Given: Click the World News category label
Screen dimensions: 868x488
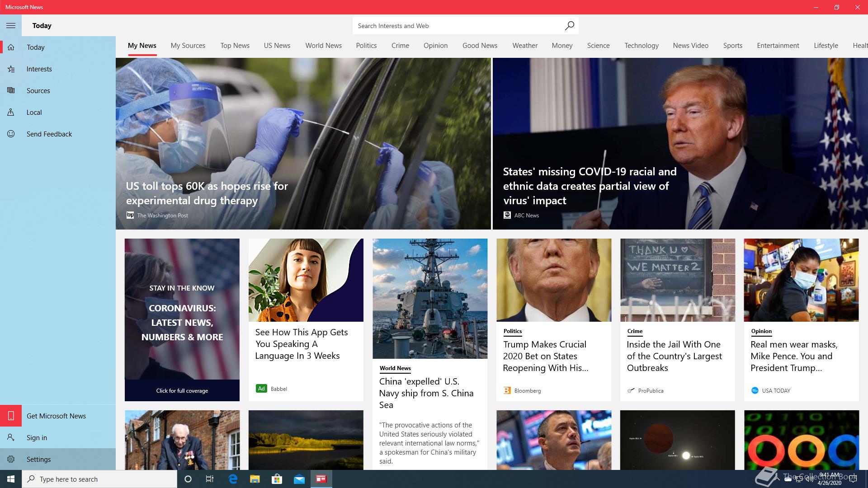Looking at the screenshot, I should tap(395, 368).
